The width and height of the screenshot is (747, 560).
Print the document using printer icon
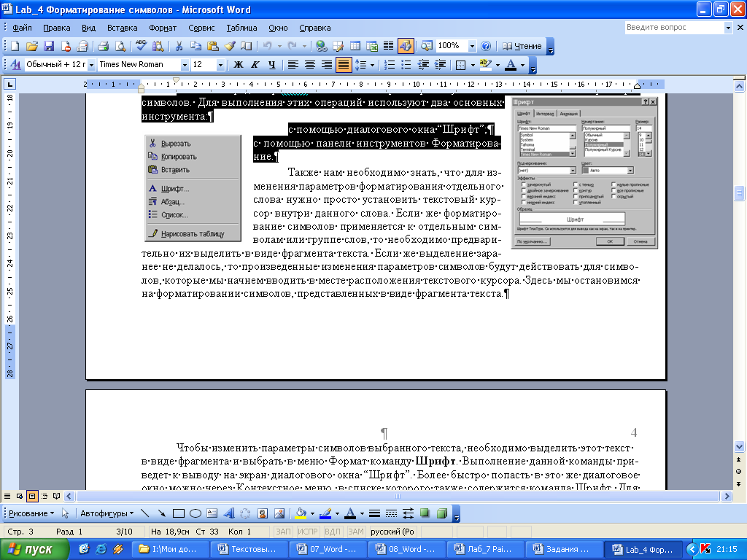click(x=103, y=46)
